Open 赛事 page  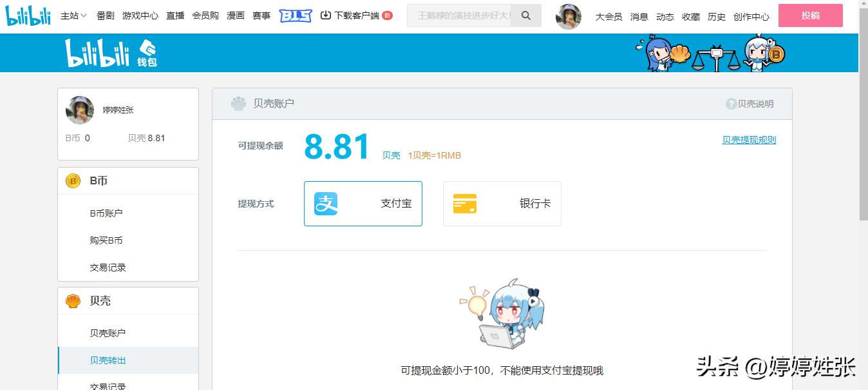pyautogui.click(x=261, y=15)
